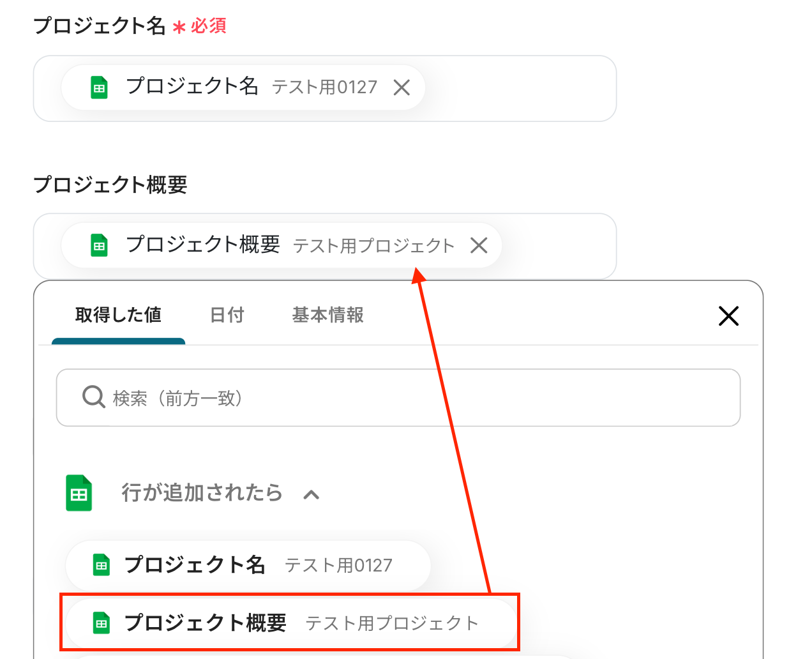This screenshot has height=659, width=812.
Task: Collapse the 行が追加されたら section chevron
Action: click(x=311, y=494)
